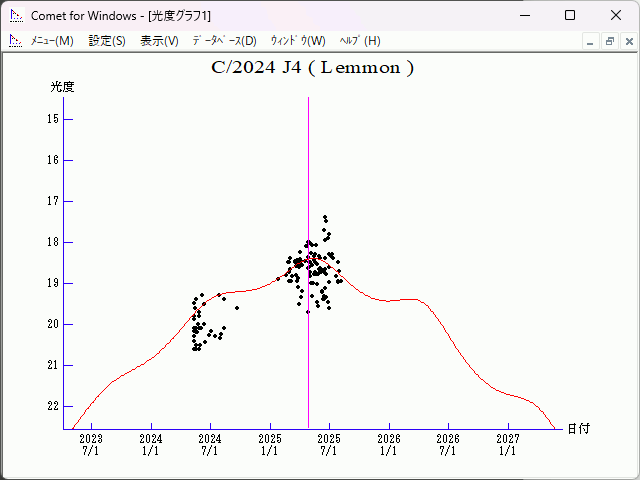
Task: Open the メニュー(M) menu
Action: pos(52,41)
